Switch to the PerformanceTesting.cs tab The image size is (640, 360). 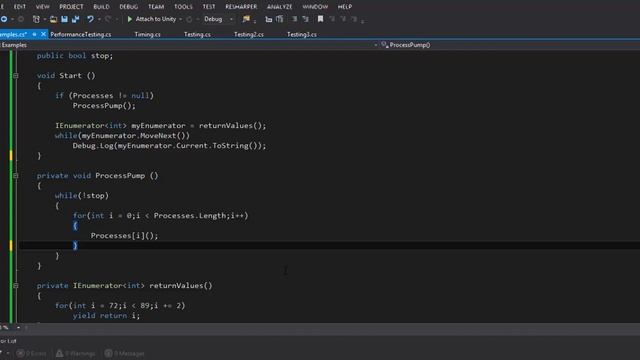click(x=81, y=35)
